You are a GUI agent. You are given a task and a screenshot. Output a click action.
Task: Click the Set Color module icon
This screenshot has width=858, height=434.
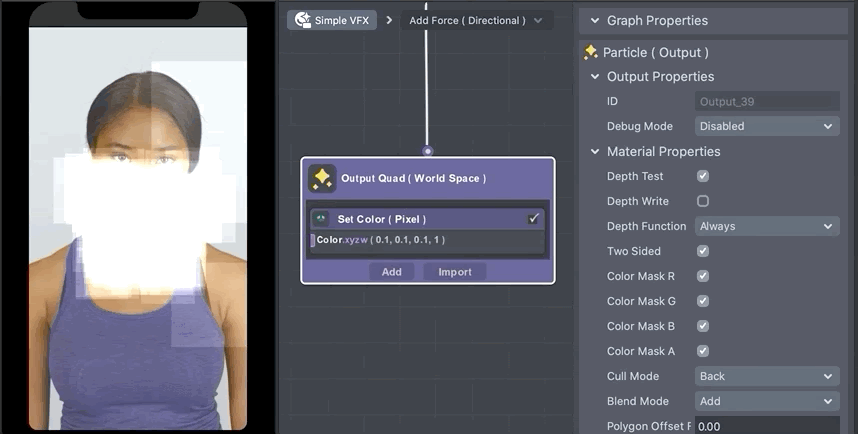click(x=321, y=219)
